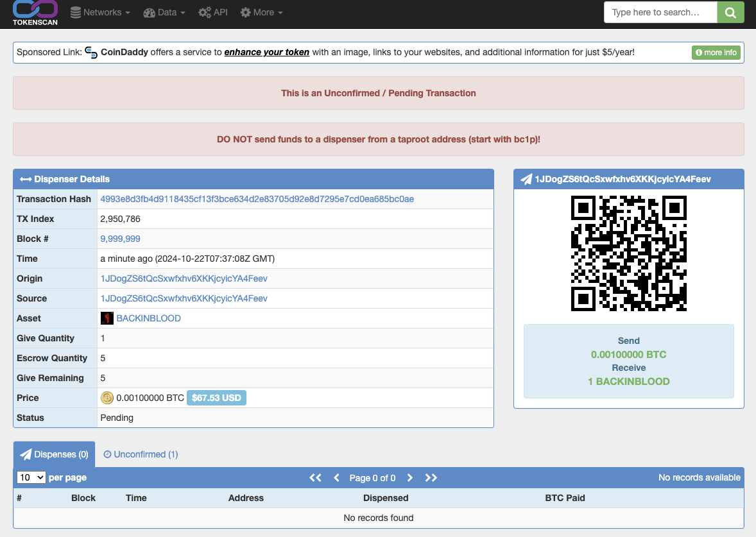Open the Origin address link
The width and height of the screenshot is (756, 537).
pos(184,278)
